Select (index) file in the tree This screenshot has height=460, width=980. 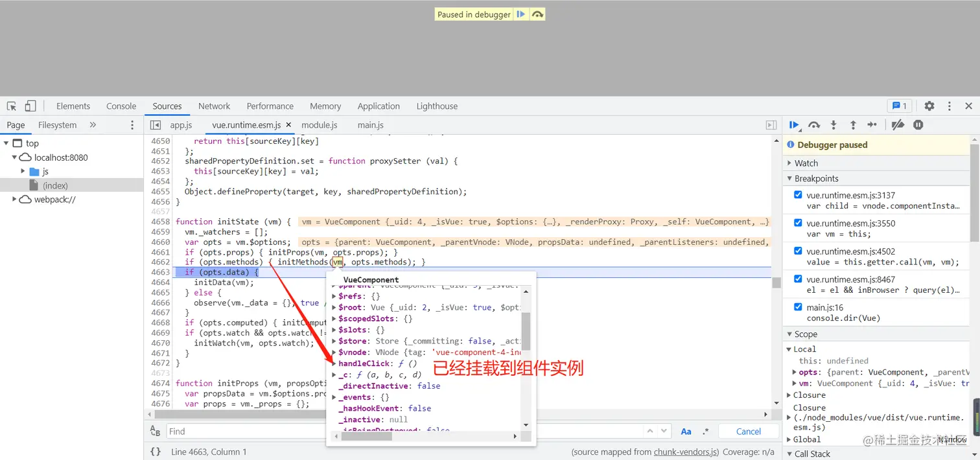[x=55, y=185]
